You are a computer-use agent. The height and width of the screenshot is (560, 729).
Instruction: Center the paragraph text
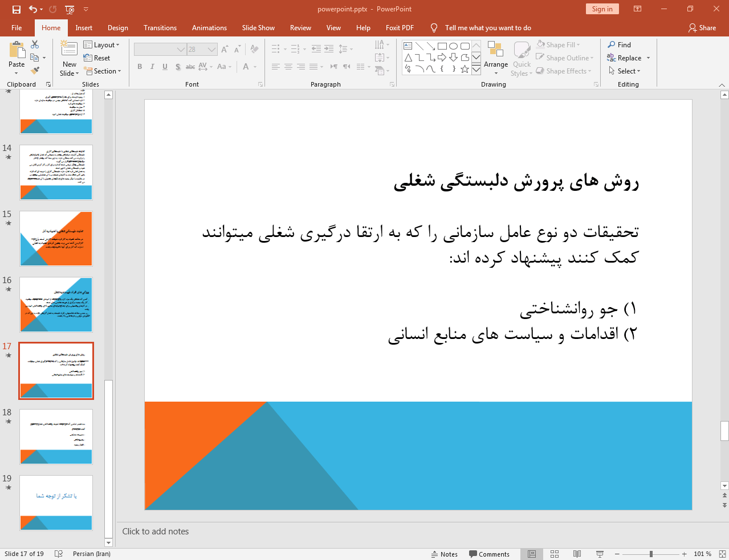[288, 67]
